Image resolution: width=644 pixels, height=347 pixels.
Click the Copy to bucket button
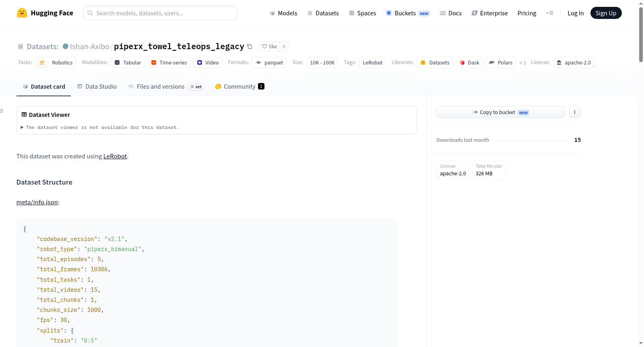click(501, 112)
